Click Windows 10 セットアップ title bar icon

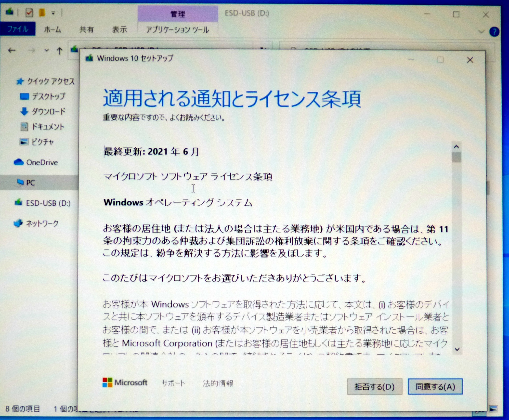89,58
